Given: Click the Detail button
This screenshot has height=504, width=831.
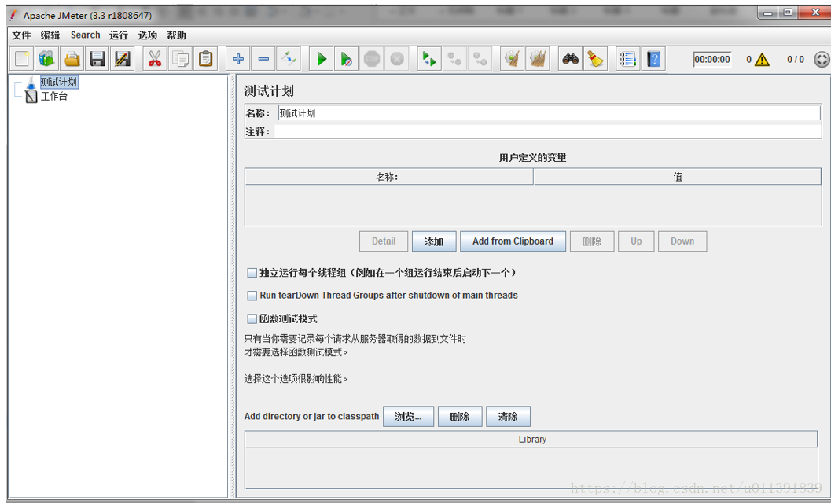Looking at the screenshot, I should (384, 241).
